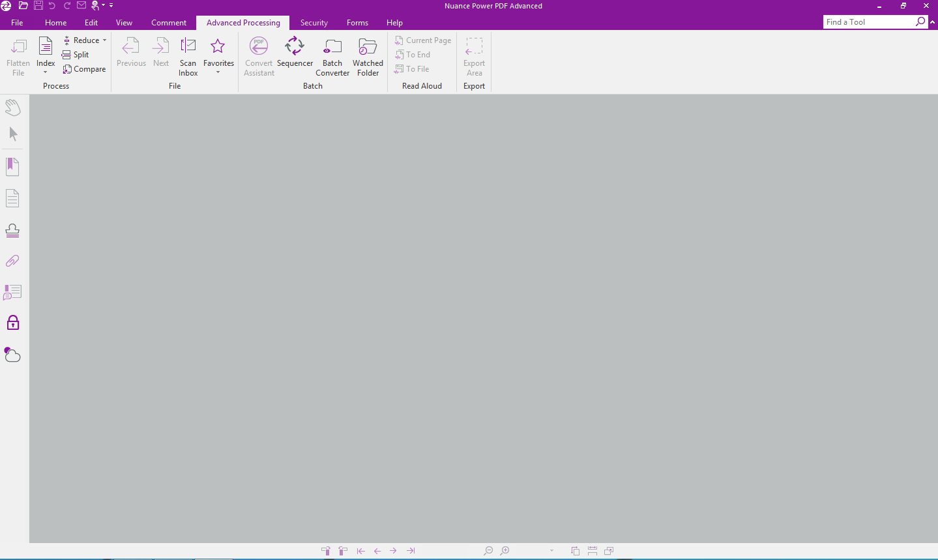
Task: Open the File menu
Action: [17, 23]
